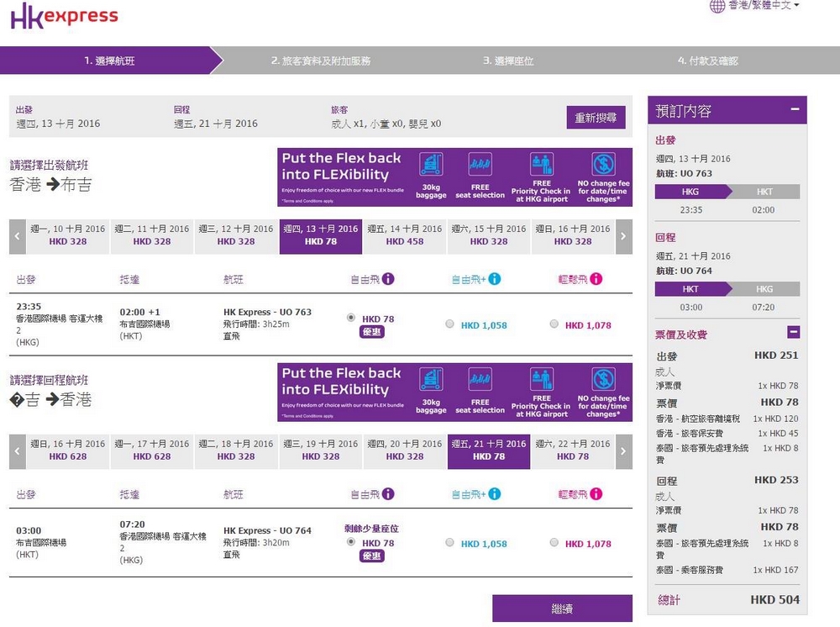Click the 重新搜尋 search again button
This screenshot has width=840, height=627.
click(x=596, y=118)
